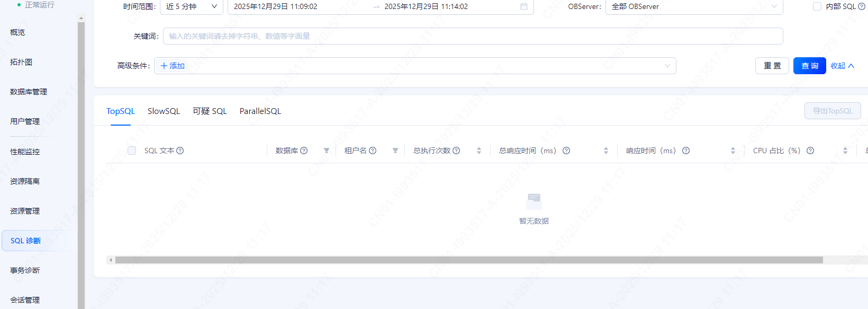Open calendar icon in date range picker
This screenshot has width=868, height=309.
point(524,6)
